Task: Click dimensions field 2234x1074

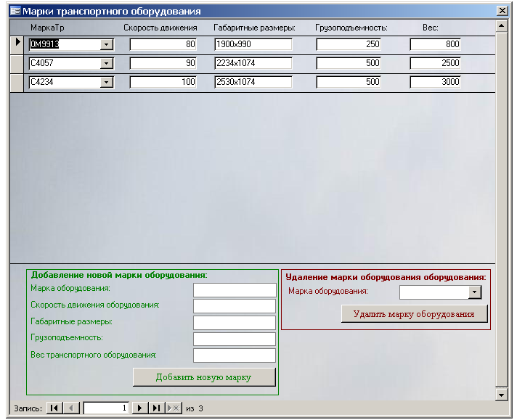Action: click(253, 63)
